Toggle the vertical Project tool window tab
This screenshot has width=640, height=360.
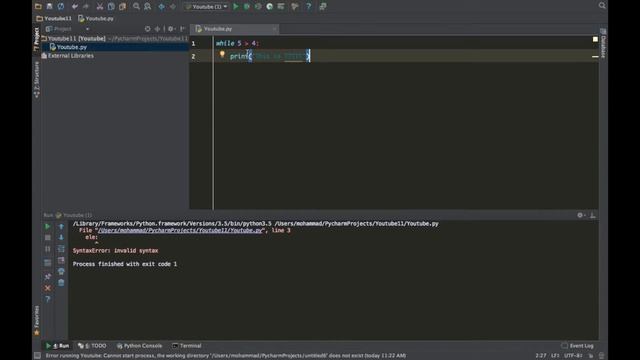[36, 39]
